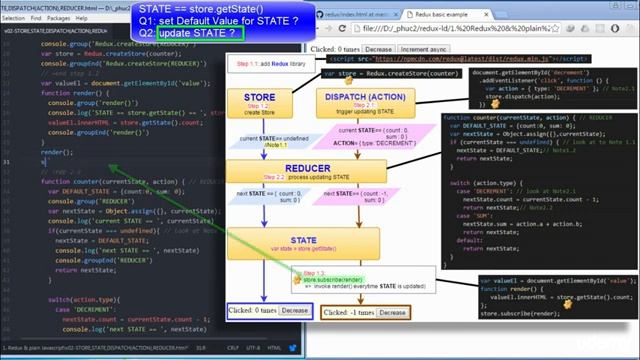Image resolution: width=640 pixels, height=360 pixels.
Task: Open the Selection menu in Atom
Action: 13,18
